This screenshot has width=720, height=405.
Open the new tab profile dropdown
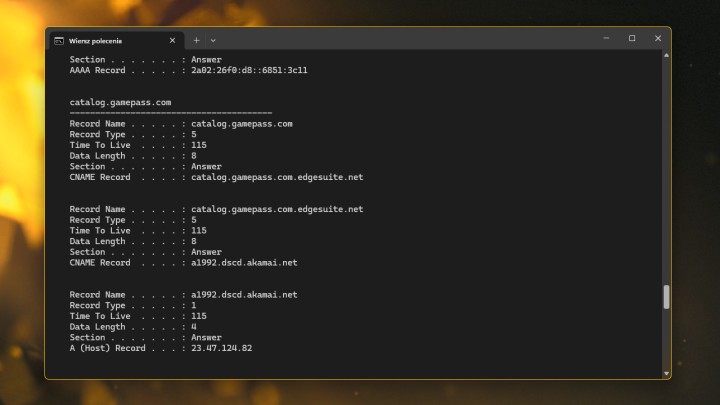click(x=213, y=40)
